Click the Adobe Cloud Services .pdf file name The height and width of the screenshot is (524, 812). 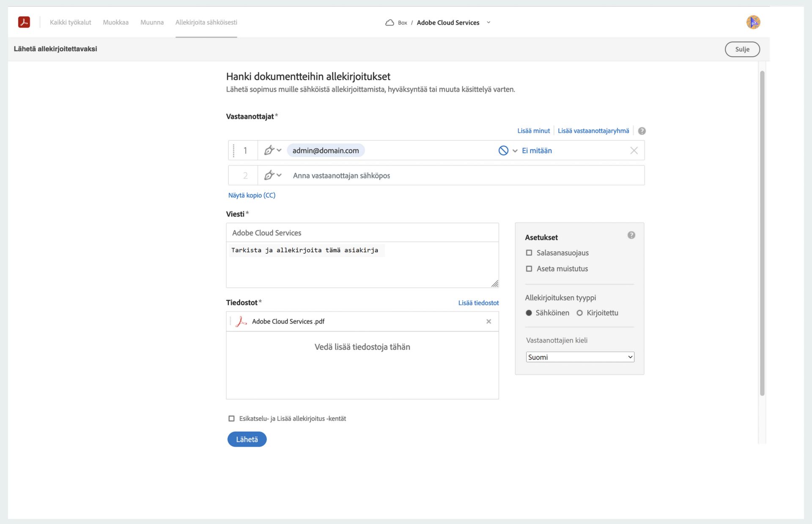coord(288,321)
